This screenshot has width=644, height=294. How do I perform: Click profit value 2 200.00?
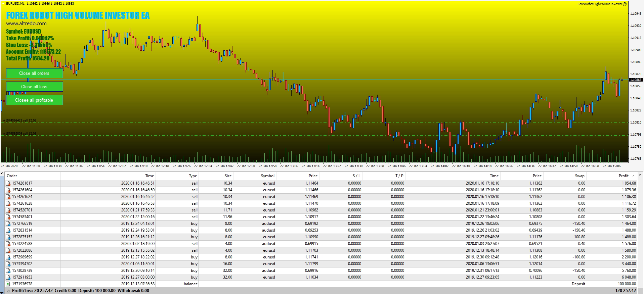point(629,257)
